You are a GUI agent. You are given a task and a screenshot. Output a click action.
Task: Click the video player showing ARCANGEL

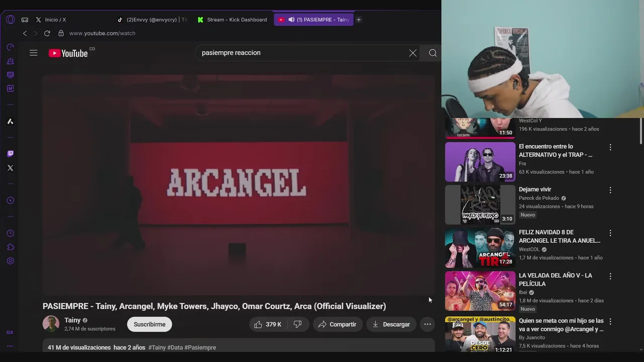tap(238, 185)
